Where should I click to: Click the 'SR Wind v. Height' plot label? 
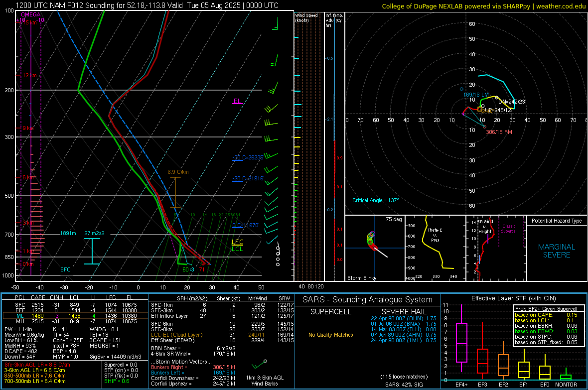point(485,227)
